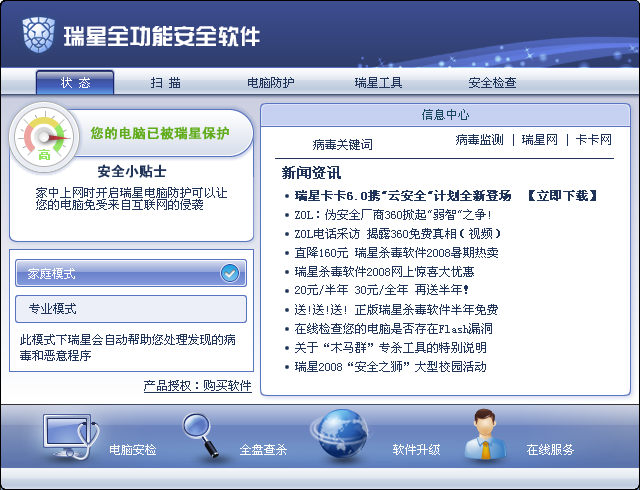
Task: Open the 瑞星工具 tab
Action: coord(378,83)
